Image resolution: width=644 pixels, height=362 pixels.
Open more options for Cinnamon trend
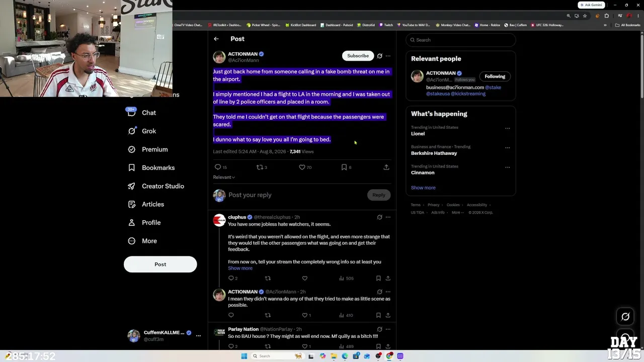pos(507,167)
